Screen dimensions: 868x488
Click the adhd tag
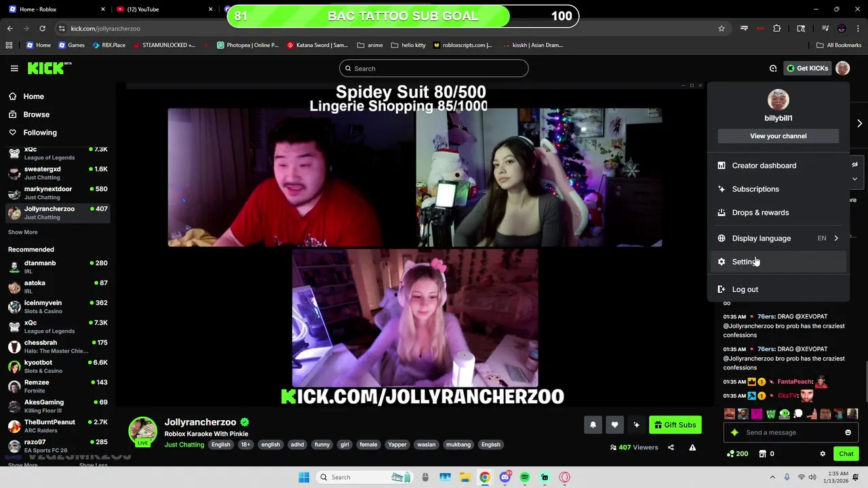pos(297,445)
